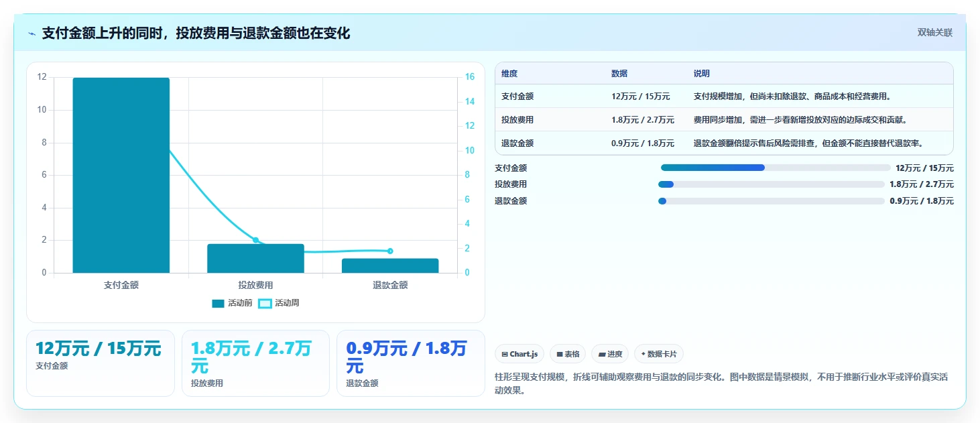980x423 pixels.
Task: Click the page title 支付金额上升的同时
Action: click(x=196, y=34)
